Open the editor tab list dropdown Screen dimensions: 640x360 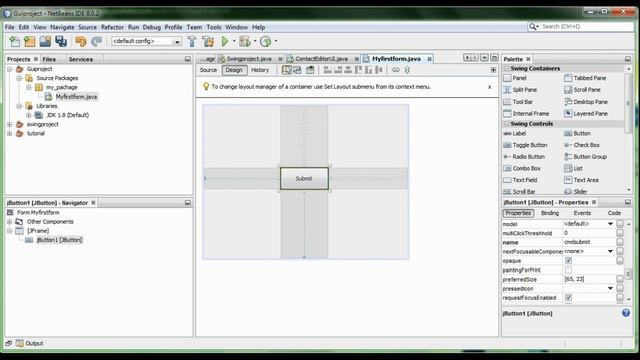[484, 58]
